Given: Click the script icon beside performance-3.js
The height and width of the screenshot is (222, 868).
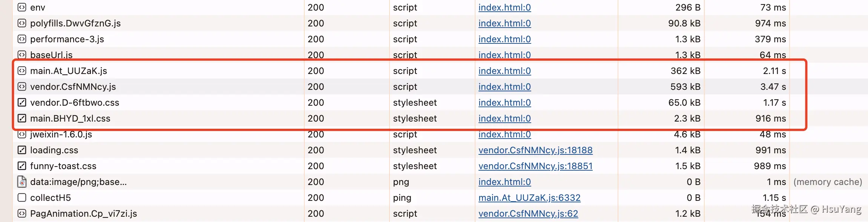Looking at the screenshot, I should [22, 39].
